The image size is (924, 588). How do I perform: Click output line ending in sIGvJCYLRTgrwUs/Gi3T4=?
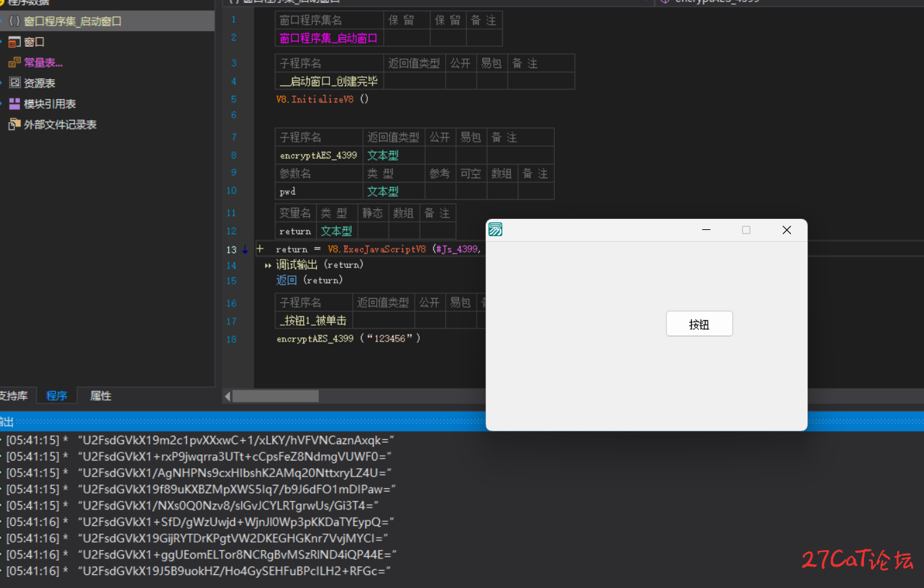pyautogui.click(x=193, y=505)
